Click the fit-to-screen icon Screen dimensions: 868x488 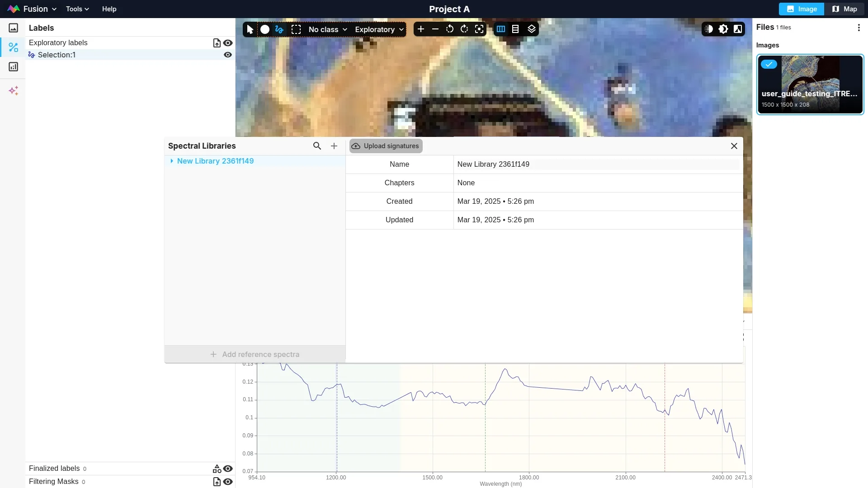pyautogui.click(x=479, y=29)
